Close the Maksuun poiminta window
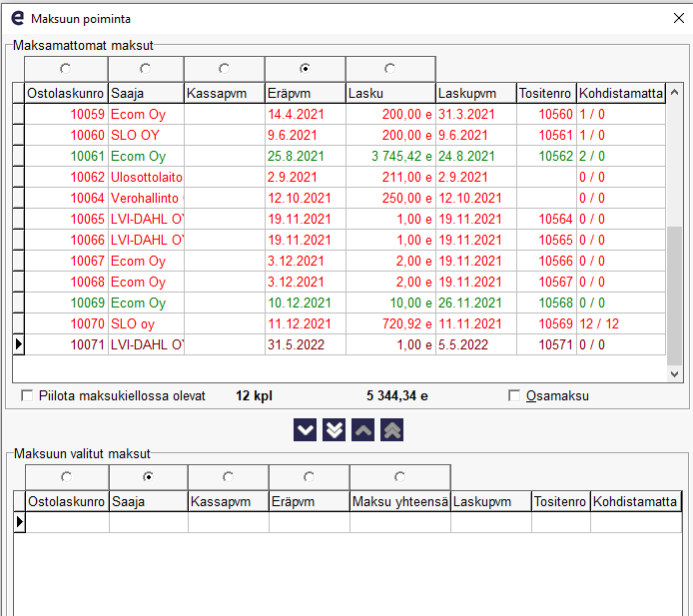 (x=679, y=18)
